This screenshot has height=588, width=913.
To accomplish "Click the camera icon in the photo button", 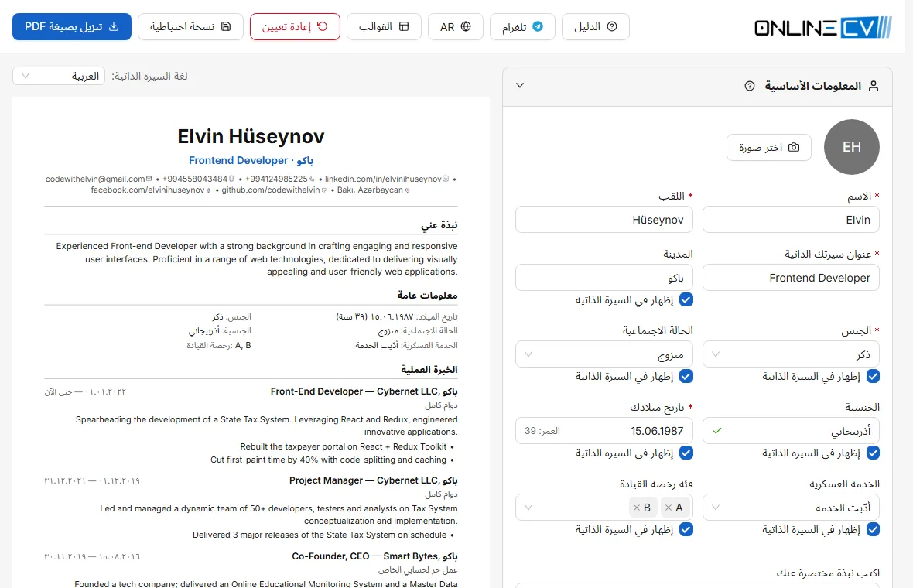I will click(x=794, y=147).
